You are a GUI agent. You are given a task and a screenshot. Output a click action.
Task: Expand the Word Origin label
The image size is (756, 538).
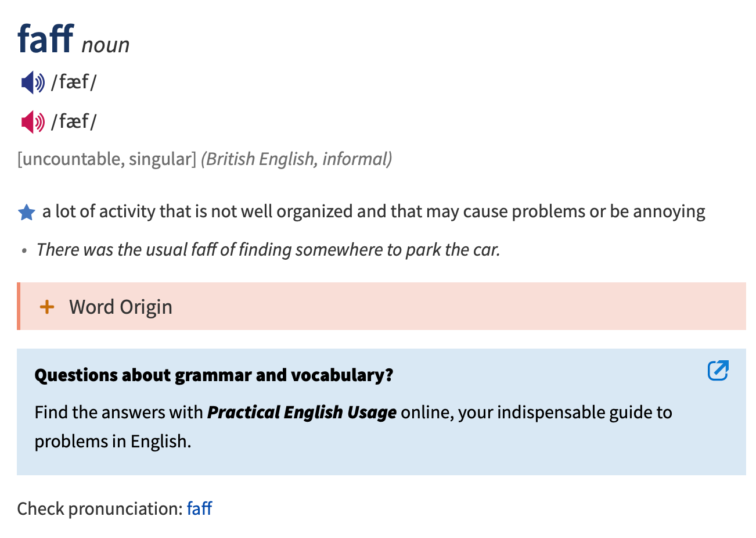[x=121, y=307]
